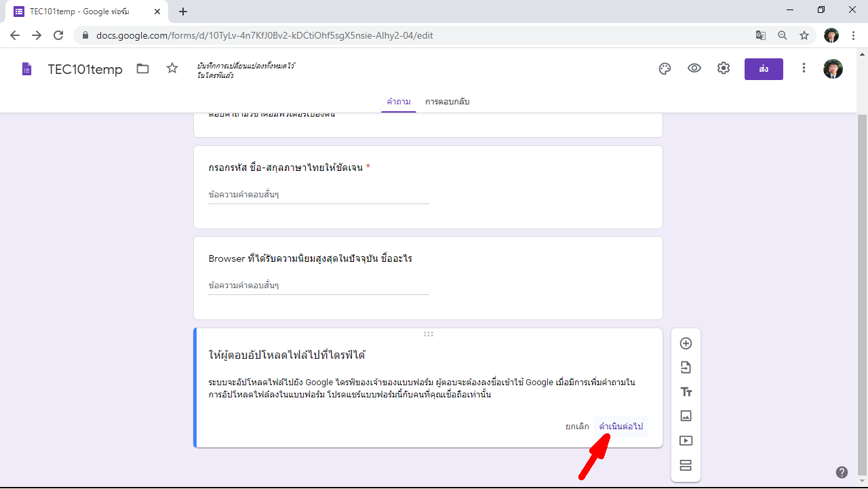Click the ยกเลิก cancel button
Viewport: 868px width, 489px height.
pyautogui.click(x=577, y=427)
